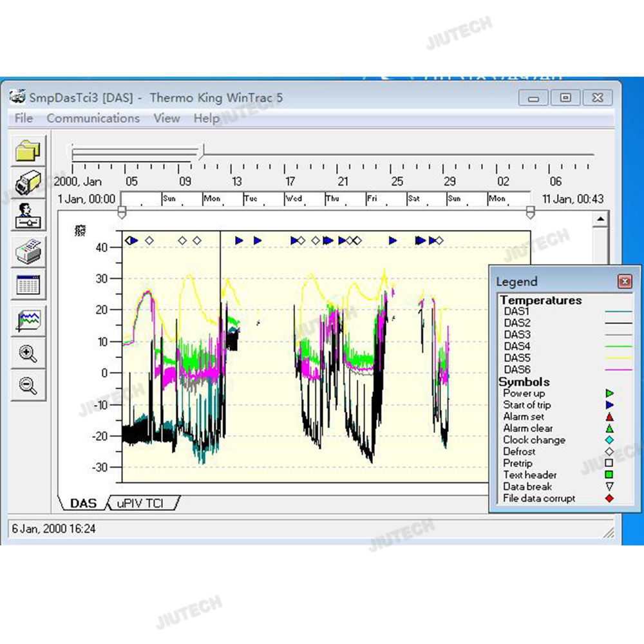644x644 pixels.
Task: Click the Pretrip square symbol in Legend
Action: [x=609, y=463]
